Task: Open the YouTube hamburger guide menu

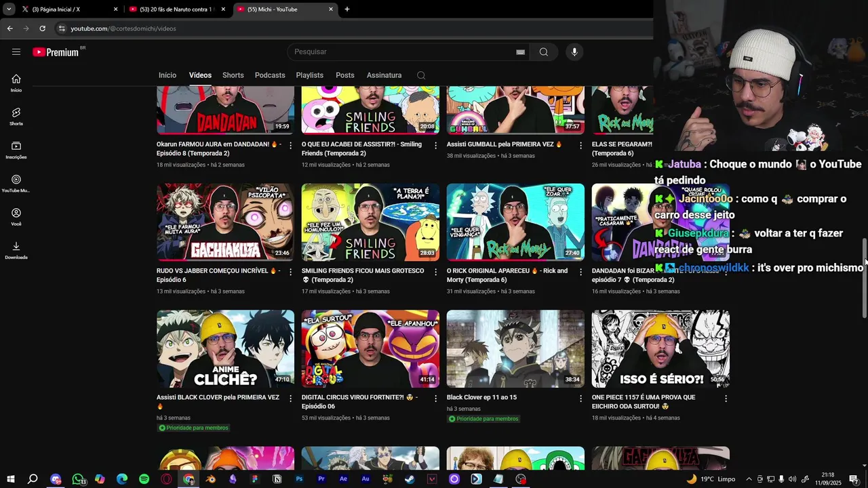Action: point(16,52)
